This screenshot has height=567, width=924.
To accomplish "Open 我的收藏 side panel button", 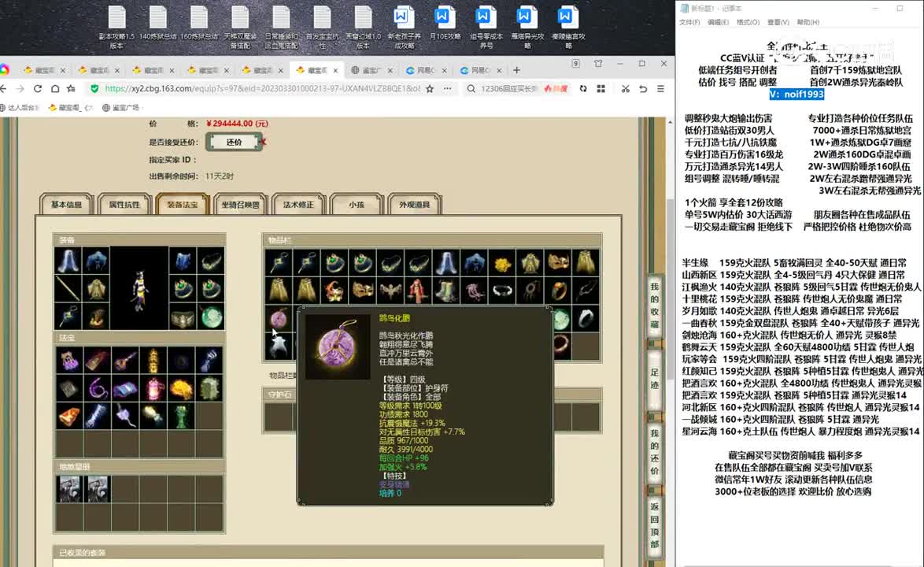I will [654, 306].
